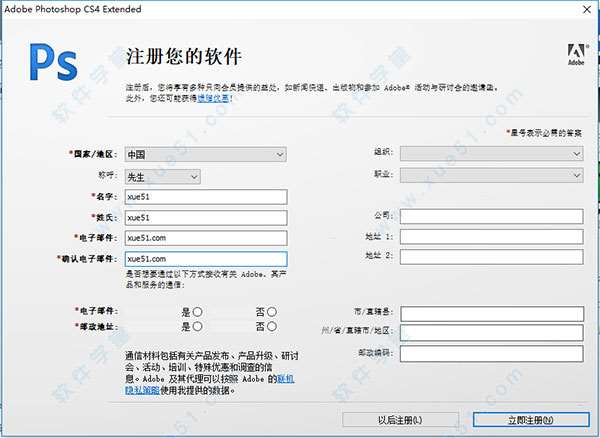Click the Adobe logo icon
Screen dimensions: 600x438
click(576, 55)
